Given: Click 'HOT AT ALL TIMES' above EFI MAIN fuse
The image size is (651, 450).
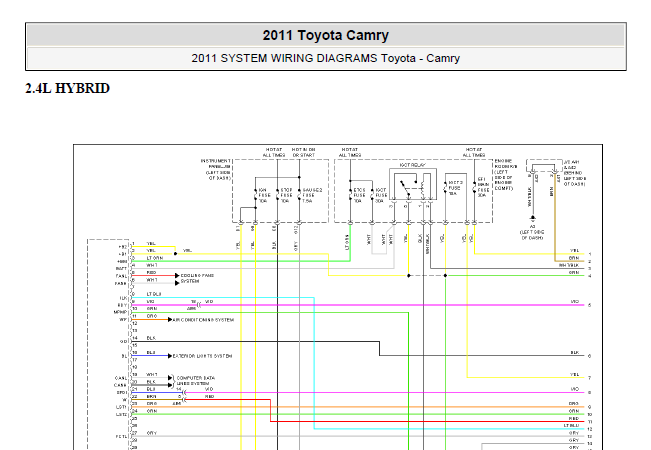Looking at the screenshot, I should 474,152.
